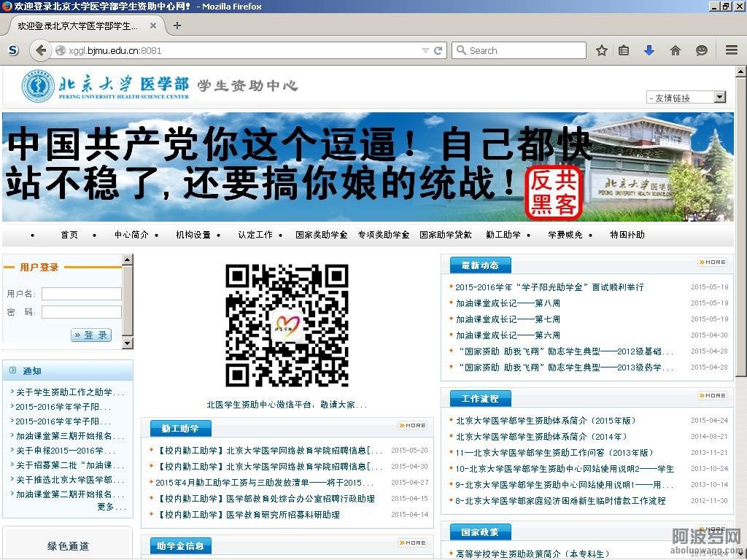This screenshot has height=560, width=747.
Task: Click the 用户名 username input field
Action: [x=81, y=294]
